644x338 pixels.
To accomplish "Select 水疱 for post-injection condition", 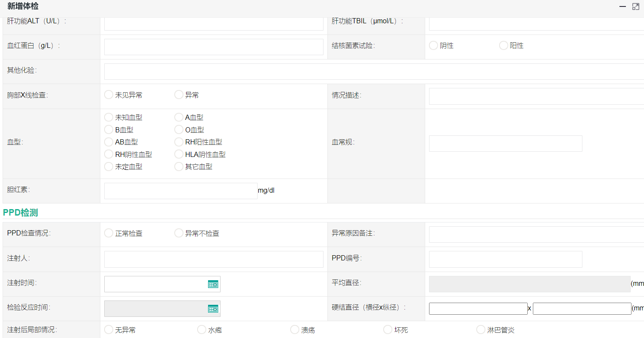I will (202, 330).
